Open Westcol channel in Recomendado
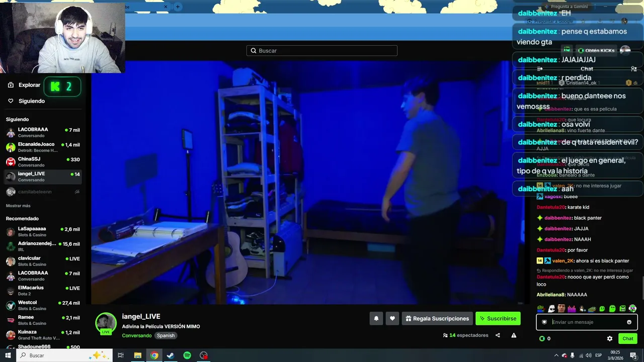This screenshot has width=644, height=362. tap(43, 305)
